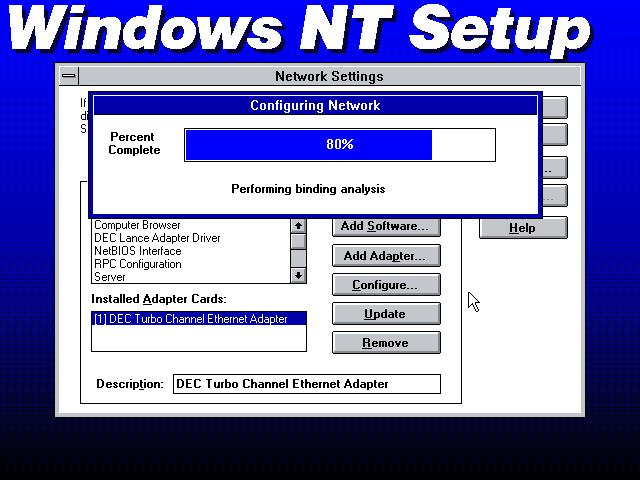Screen dimensions: 640x480
Task: Click the software list scroll down arrow
Action: 298,276
